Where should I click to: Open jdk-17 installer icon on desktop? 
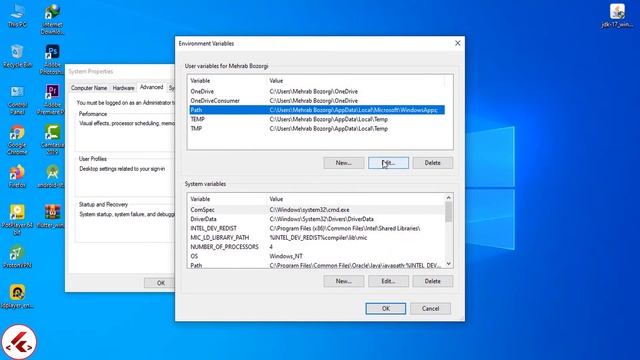[x=617, y=16]
